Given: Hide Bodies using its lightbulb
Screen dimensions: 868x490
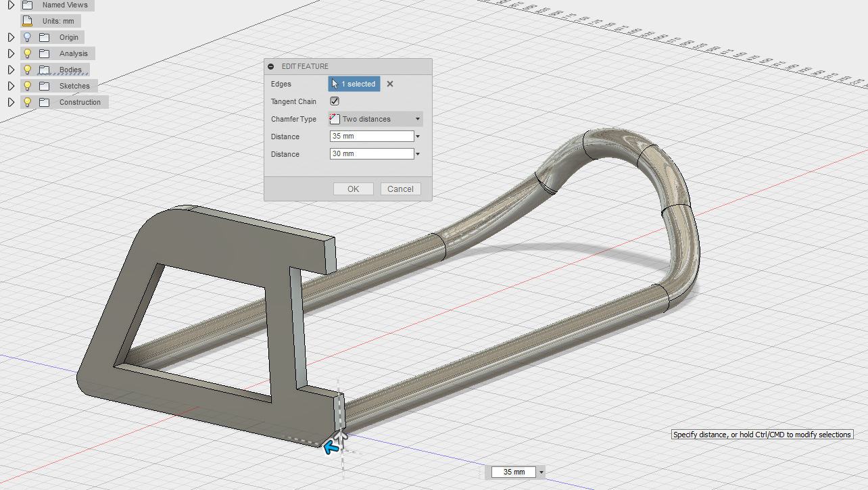Looking at the screenshot, I should pyautogui.click(x=28, y=70).
